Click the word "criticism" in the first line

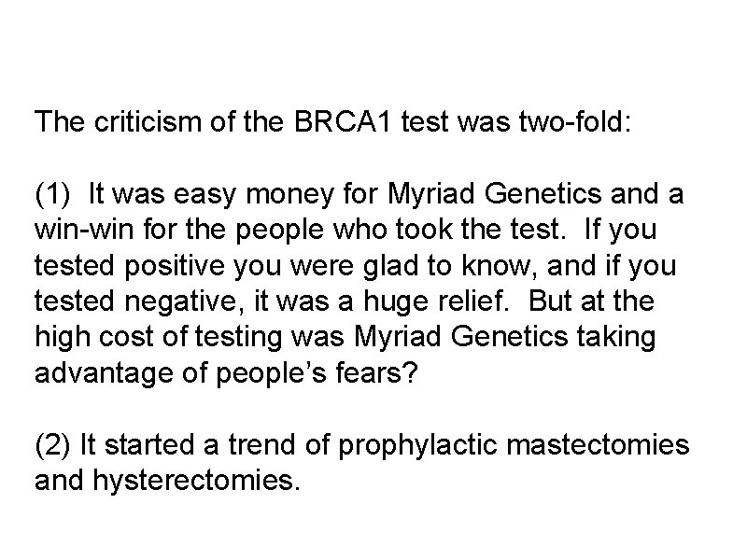point(130,120)
